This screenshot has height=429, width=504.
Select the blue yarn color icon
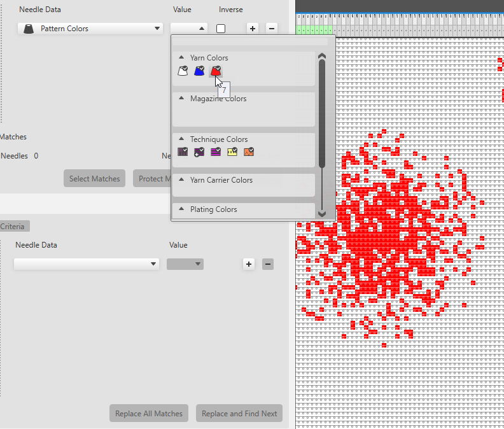(x=200, y=71)
